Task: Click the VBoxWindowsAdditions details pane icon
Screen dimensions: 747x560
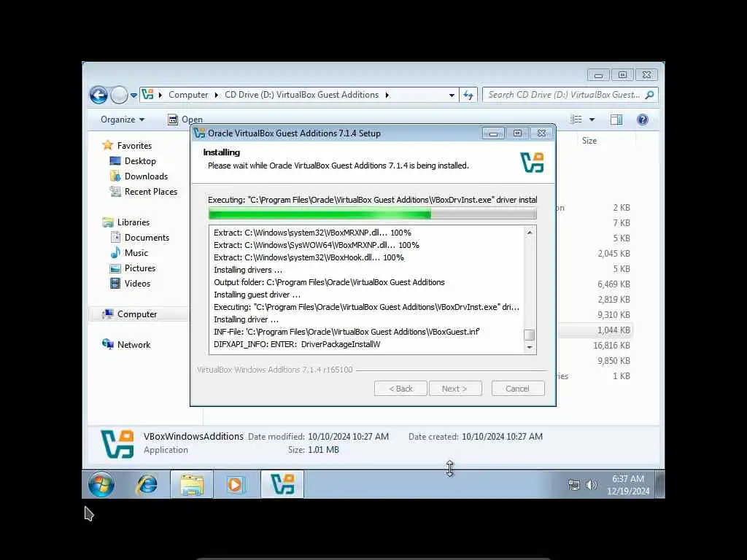Action: 117,444
